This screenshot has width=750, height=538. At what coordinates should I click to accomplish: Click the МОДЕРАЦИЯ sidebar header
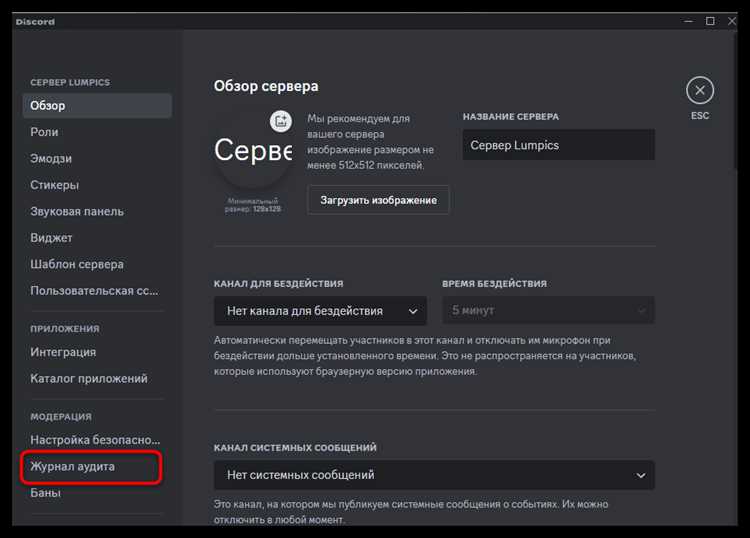pos(61,417)
